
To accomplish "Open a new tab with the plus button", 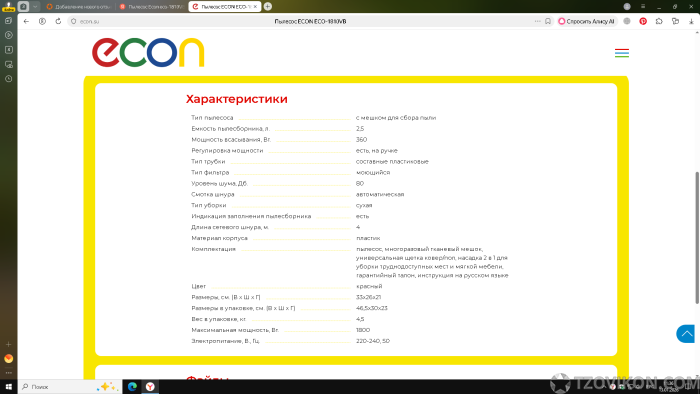I will 267,6.
